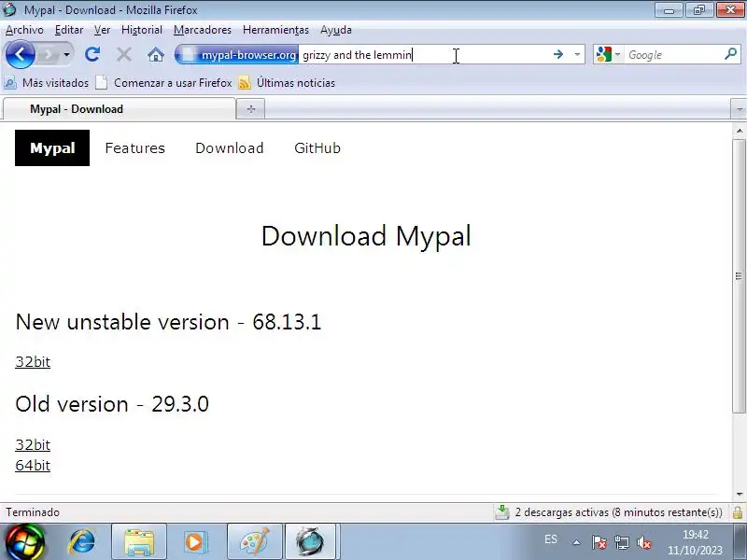Screen dimensions: 747x560
Task: Open Windows Media Player from the taskbar
Action: pyautogui.click(x=196, y=542)
